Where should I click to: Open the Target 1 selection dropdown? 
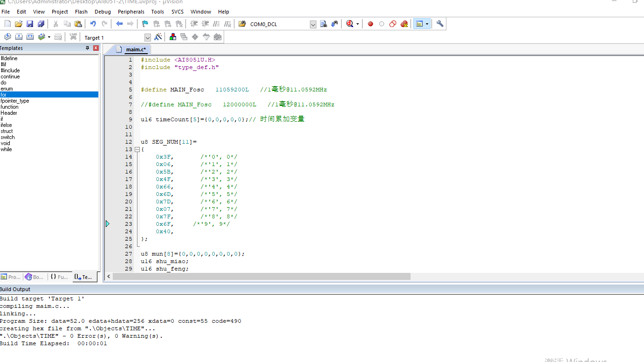coord(148,37)
